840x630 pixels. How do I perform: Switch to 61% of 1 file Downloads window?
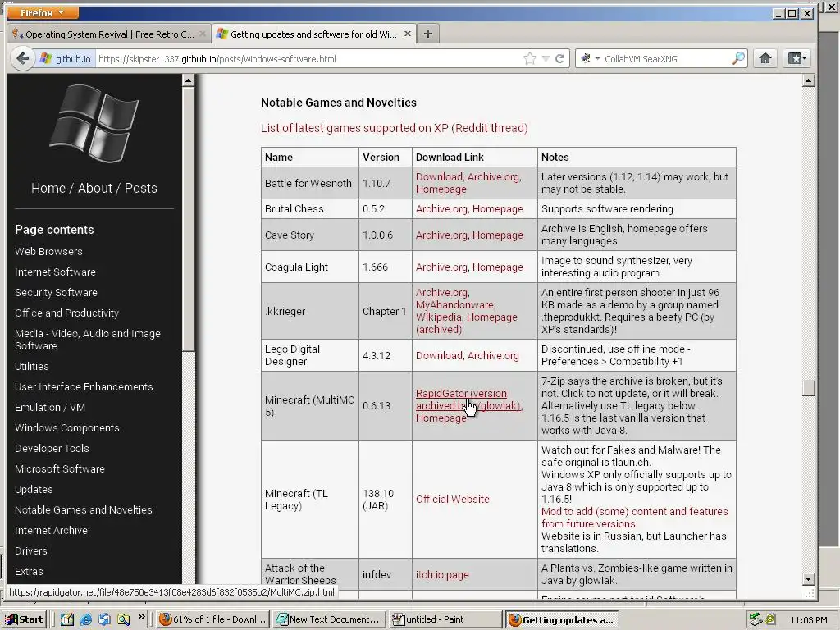[x=212, y=619]
